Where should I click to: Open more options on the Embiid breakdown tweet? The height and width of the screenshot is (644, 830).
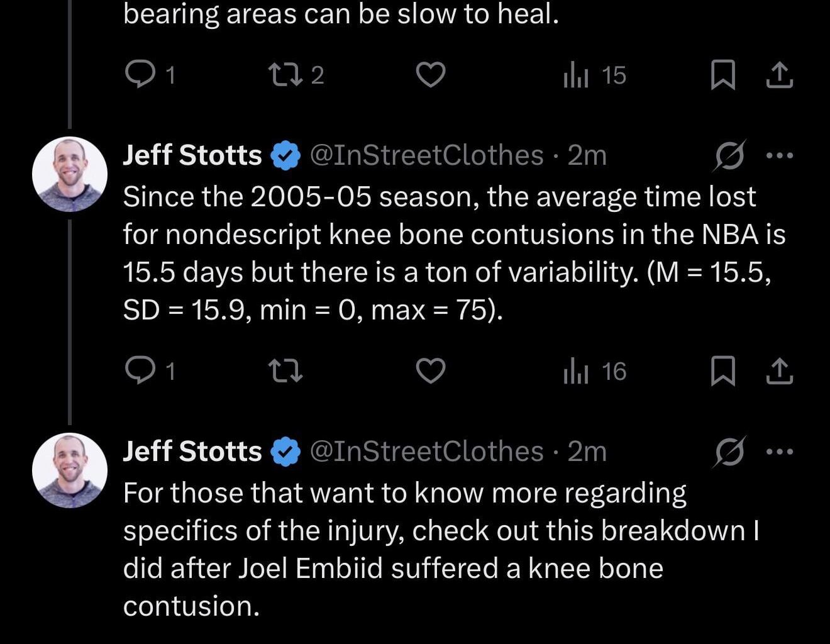click(x=780, y=450)
